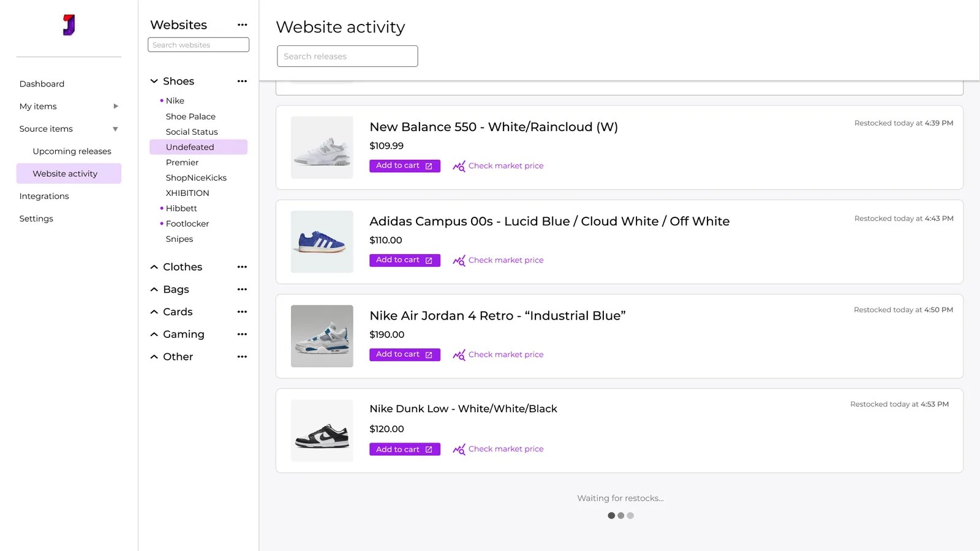Expand the Bags category
The image size is (980, 551).
click(154, 290)
